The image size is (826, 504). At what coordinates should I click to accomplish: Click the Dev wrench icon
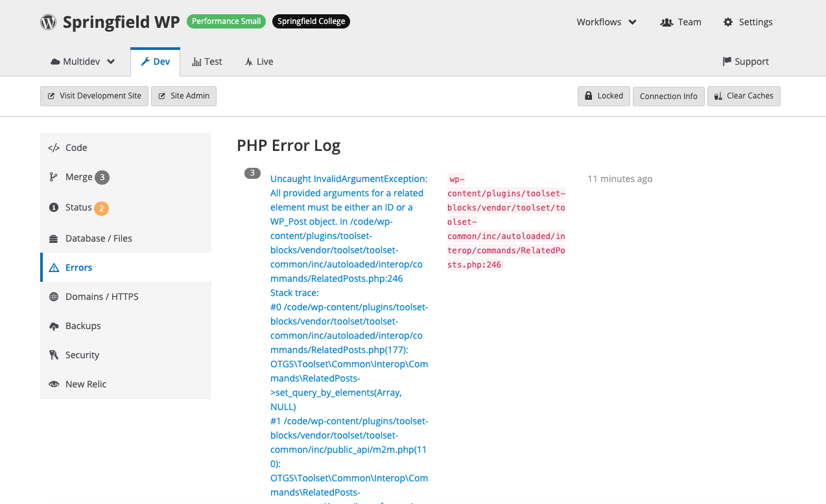pos(145,62)
